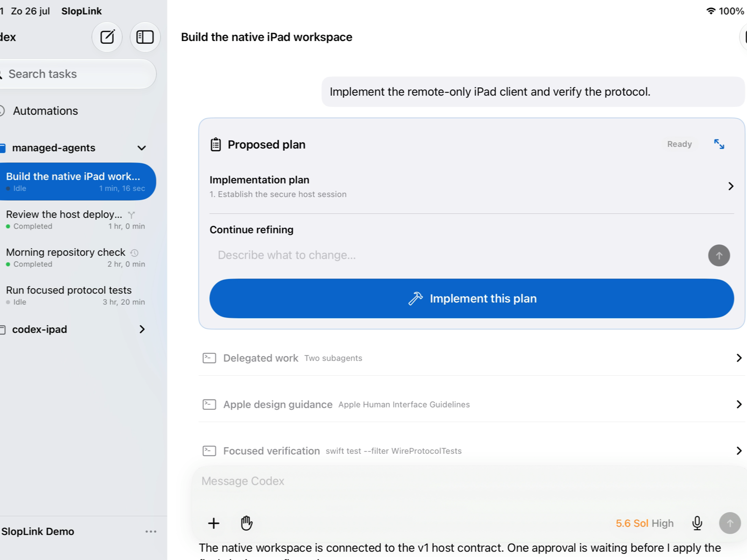Click the Proposed plan clipboard icon

[215, 145]
